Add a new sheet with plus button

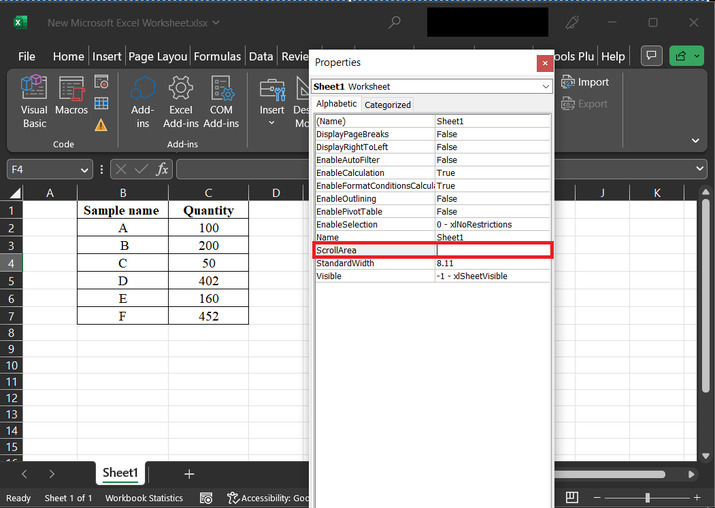point(189,474)
